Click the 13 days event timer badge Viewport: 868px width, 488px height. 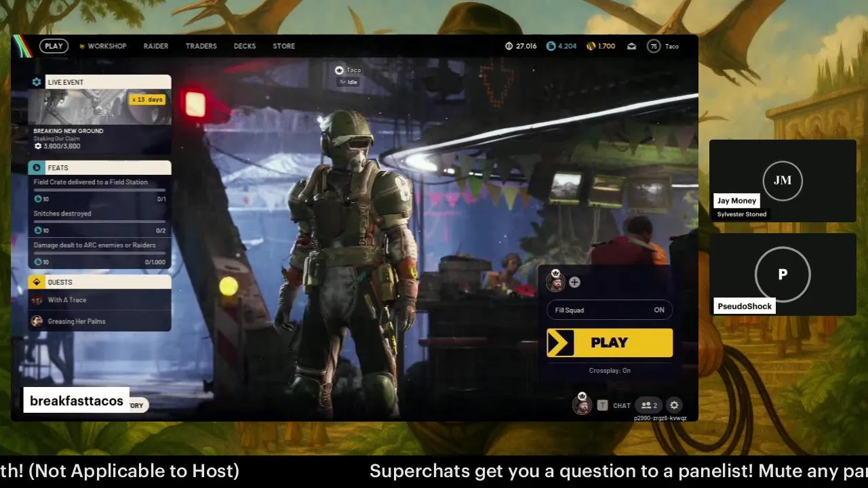click(x=146, y=100)
